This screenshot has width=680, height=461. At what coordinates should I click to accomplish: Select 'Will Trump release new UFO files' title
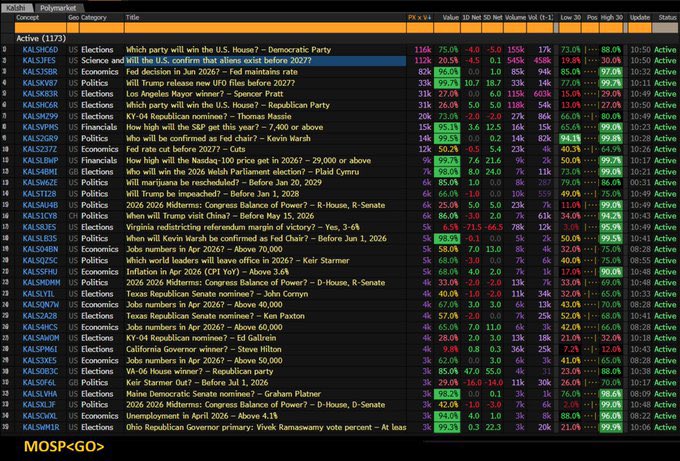point(210,83)
